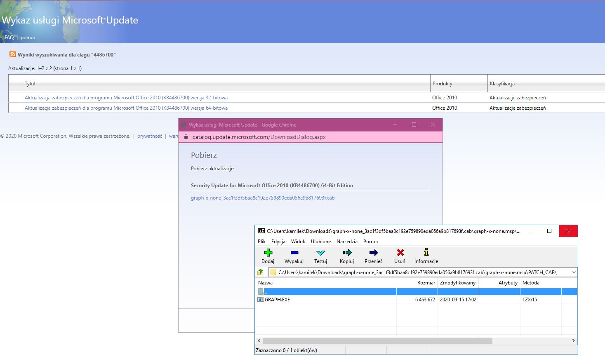This screenshot has height=364, width=605.
Task: Click Office 2010 in the 64-bitowa row
Action: point(445,108)
